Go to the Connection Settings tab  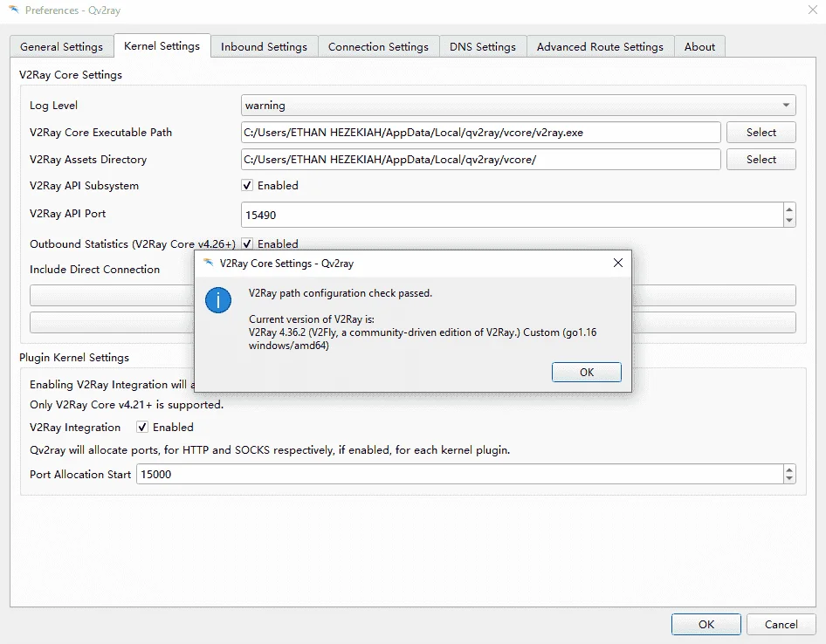(x=378, y=47)
